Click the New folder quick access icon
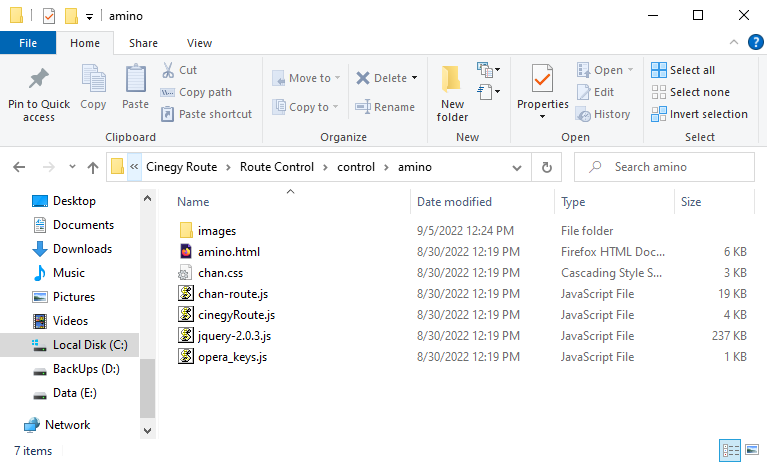This screenshot has height=462, width=767. [x=71, y=16]
